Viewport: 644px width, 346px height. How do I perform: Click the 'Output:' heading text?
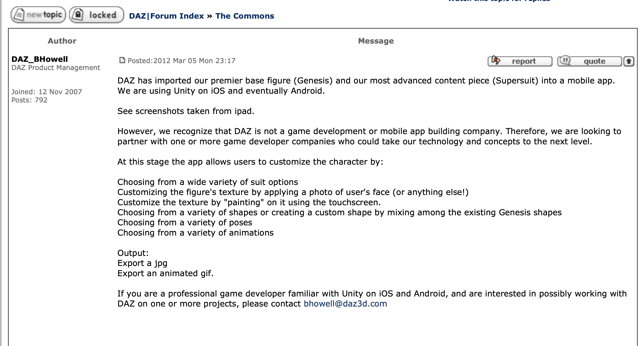133,253
